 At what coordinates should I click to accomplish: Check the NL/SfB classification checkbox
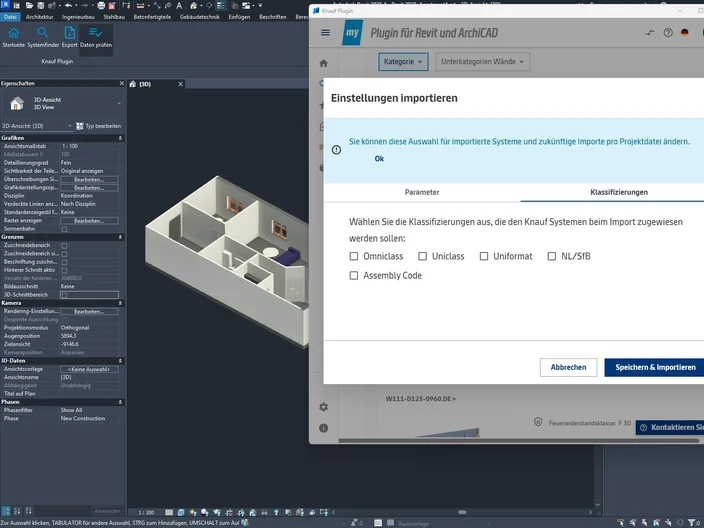(x=552, y=256)
